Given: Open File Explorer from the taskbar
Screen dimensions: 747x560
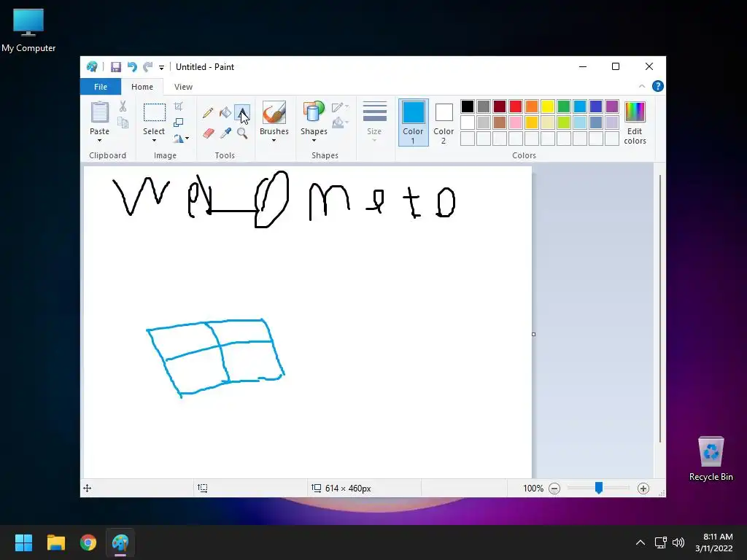Looking at the screenshot, I should 55,542.
